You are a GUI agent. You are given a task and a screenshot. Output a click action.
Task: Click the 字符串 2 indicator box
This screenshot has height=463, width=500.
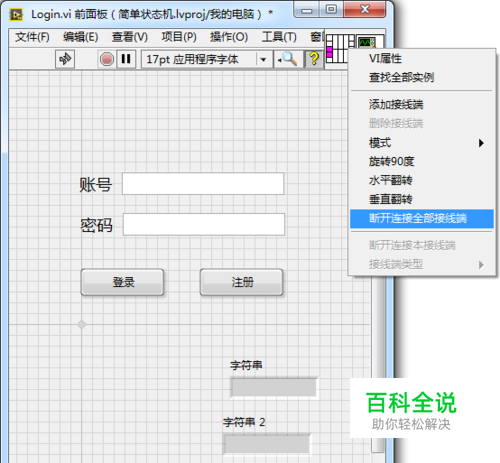[266, 444]
